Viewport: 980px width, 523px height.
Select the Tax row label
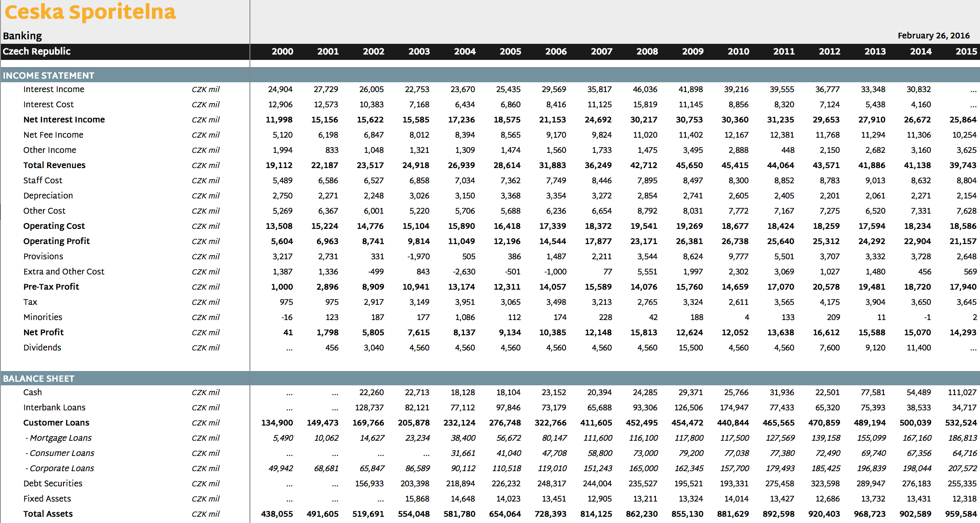point(30,302)
